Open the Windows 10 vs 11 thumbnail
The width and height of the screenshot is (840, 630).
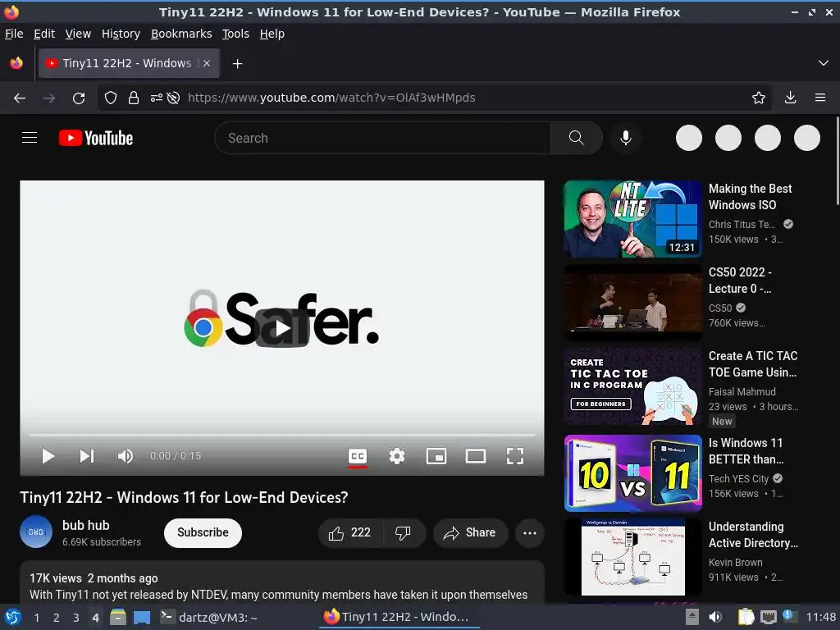click(632, 473)
